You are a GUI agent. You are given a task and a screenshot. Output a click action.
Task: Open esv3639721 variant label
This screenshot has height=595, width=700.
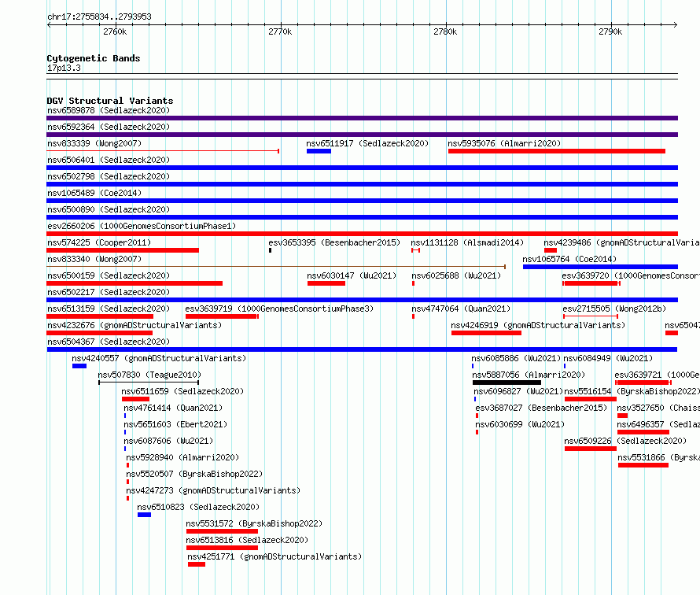tap(658, 375)
